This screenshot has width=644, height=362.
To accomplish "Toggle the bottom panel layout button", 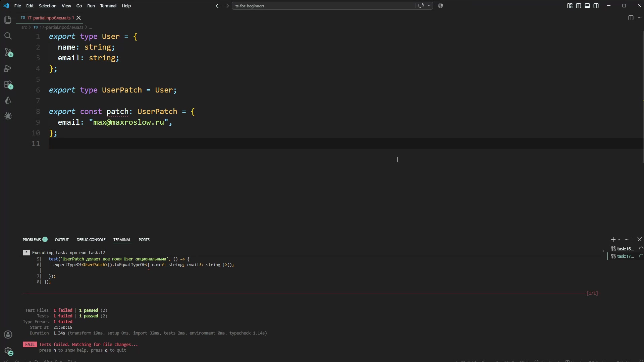I will [587, 6].
